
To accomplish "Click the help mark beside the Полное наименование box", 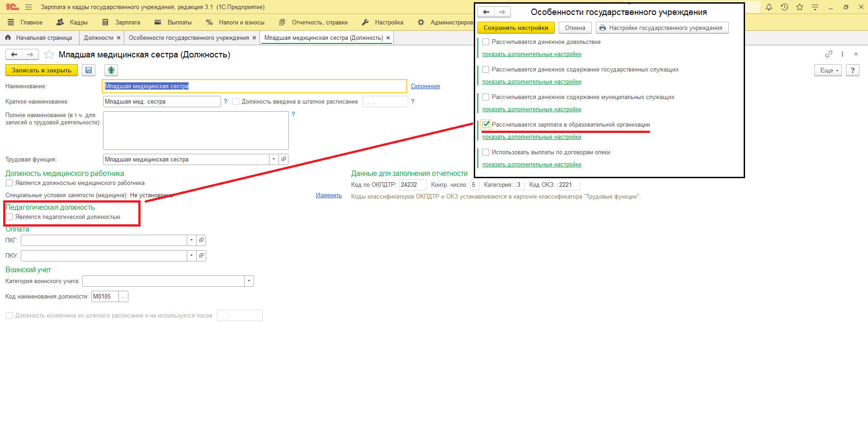I will click(x=293, y=114).
